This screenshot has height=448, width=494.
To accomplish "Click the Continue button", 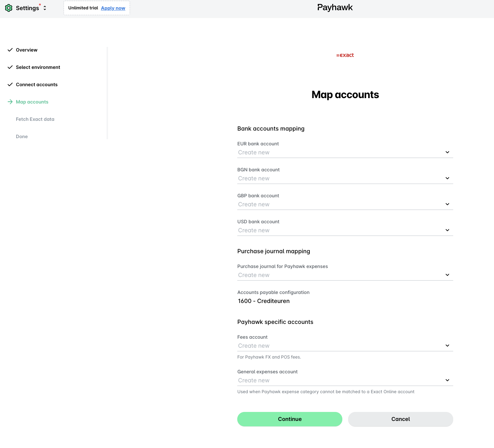I will tap(290, 419).
